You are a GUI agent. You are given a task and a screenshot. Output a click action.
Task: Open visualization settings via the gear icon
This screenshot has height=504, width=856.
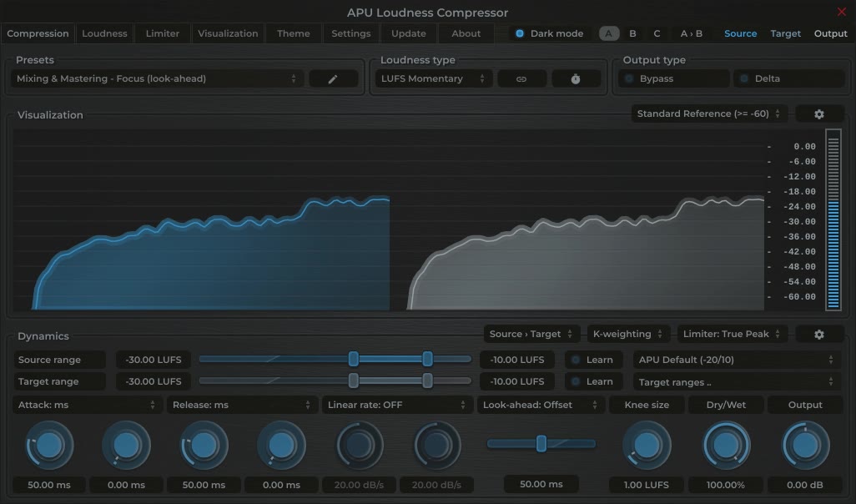point(819,113)
